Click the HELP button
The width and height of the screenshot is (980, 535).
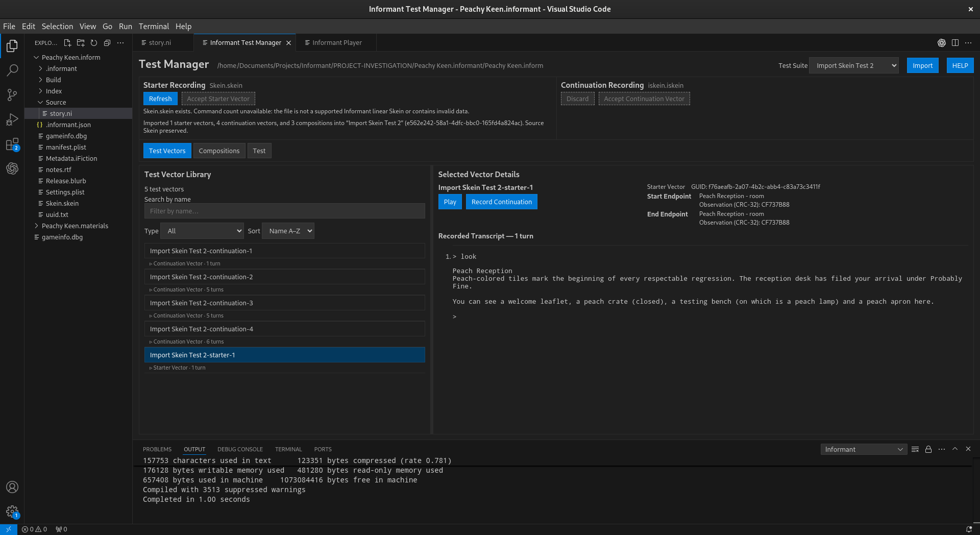pos(960,65)
